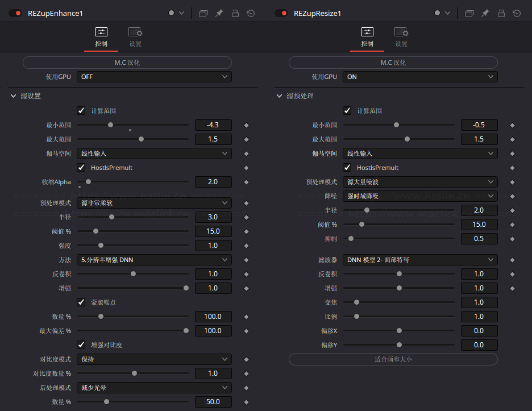The image size is (532, 411).
Task: Click the M.C 汉化 button in REZupEnhance1
Action: 127,63
